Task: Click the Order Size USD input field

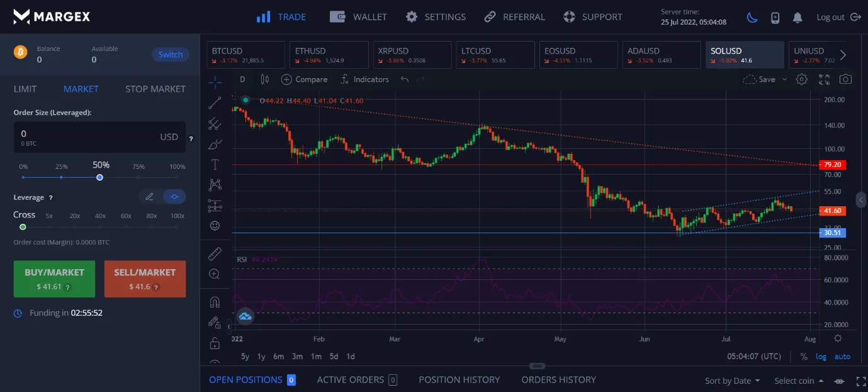Action: (x=88, y=137)
